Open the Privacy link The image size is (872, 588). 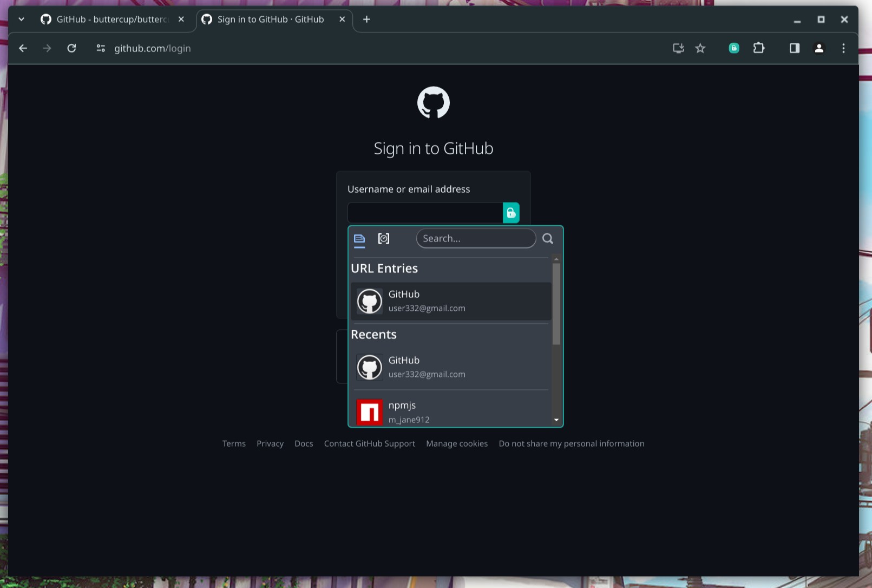pos(270,443)
